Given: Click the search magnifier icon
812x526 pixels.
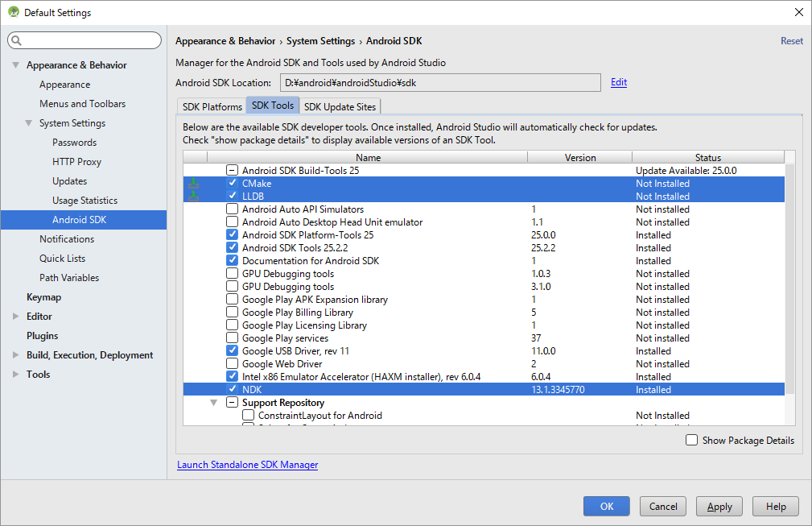Looking at the screenshot, I should 17,40.
